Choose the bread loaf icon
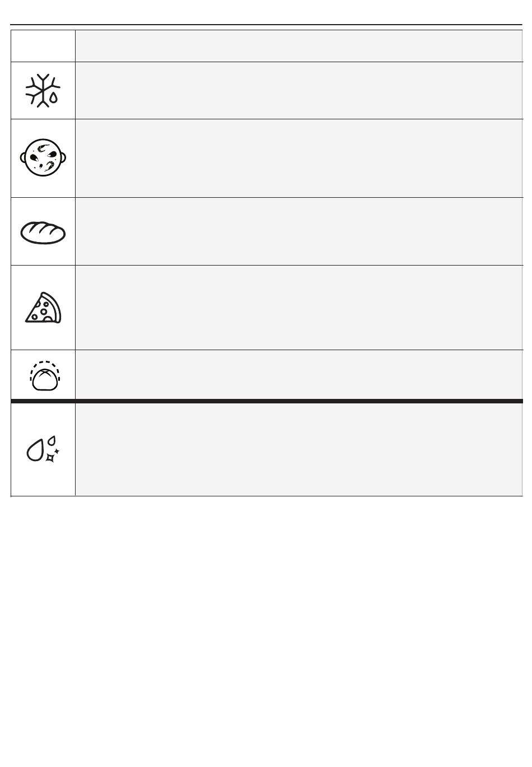The width and height of the screenshot is (532, 767). click(43, 232)
